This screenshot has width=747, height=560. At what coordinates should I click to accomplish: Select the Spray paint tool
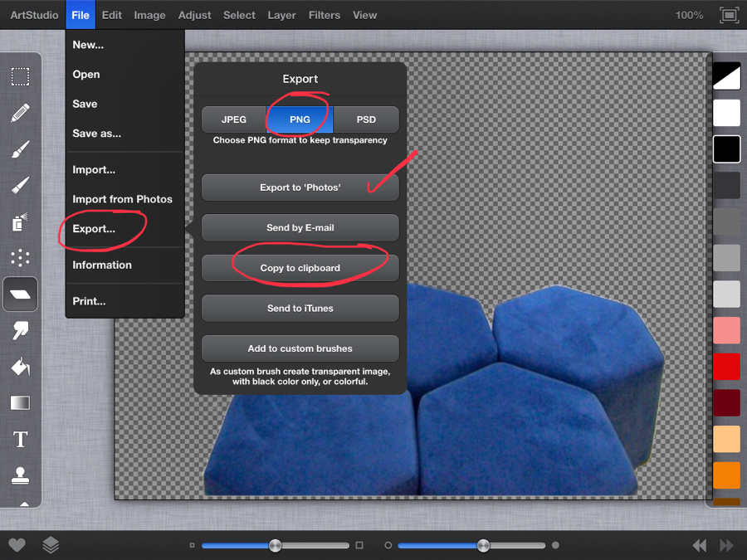(x=20, y=222)
